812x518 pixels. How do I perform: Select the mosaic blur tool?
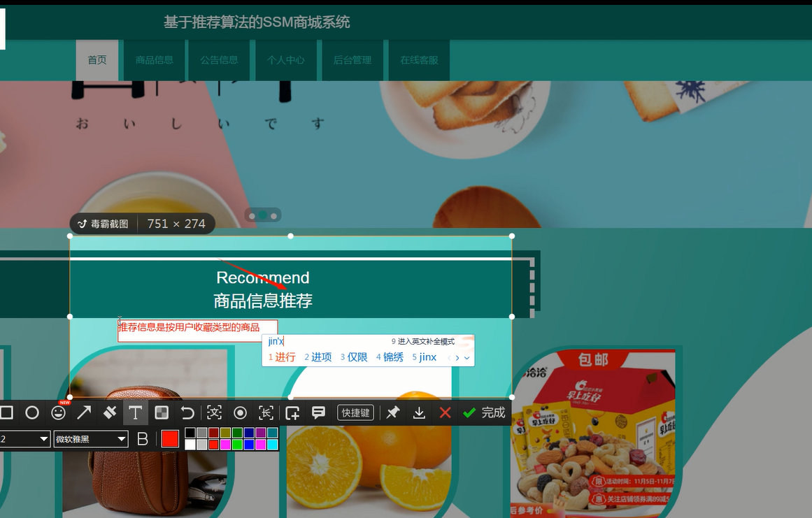pos(162,412)
